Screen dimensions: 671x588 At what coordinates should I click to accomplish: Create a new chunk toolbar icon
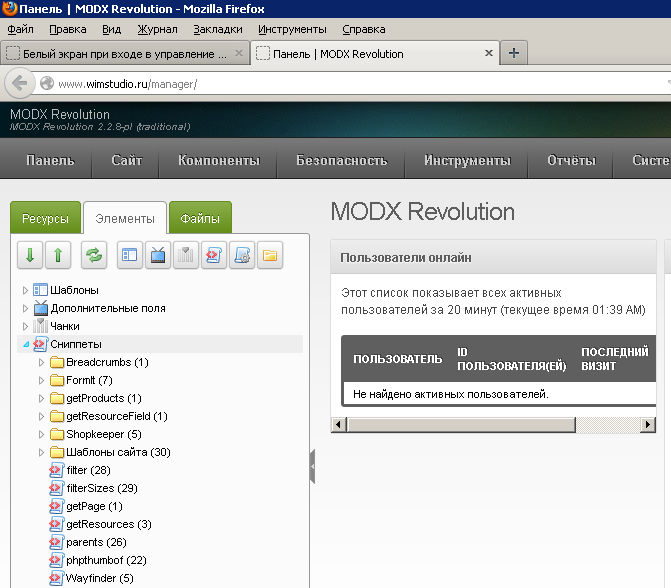(x=186, y=255)
